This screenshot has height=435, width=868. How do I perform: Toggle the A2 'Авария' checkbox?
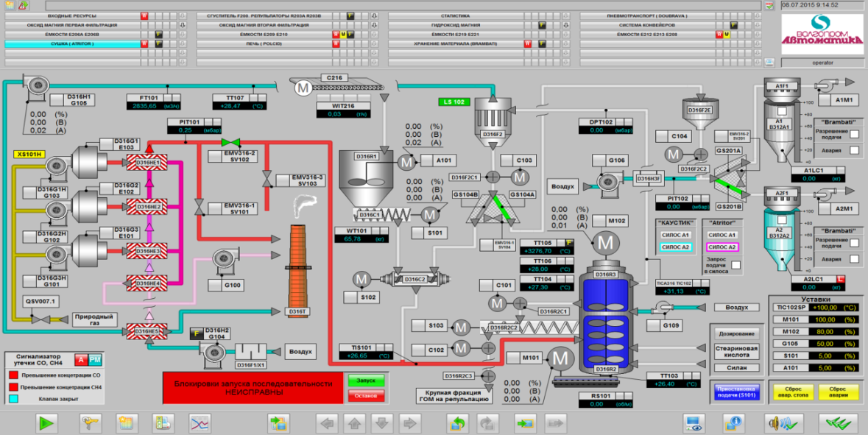(x=855, y=258)
